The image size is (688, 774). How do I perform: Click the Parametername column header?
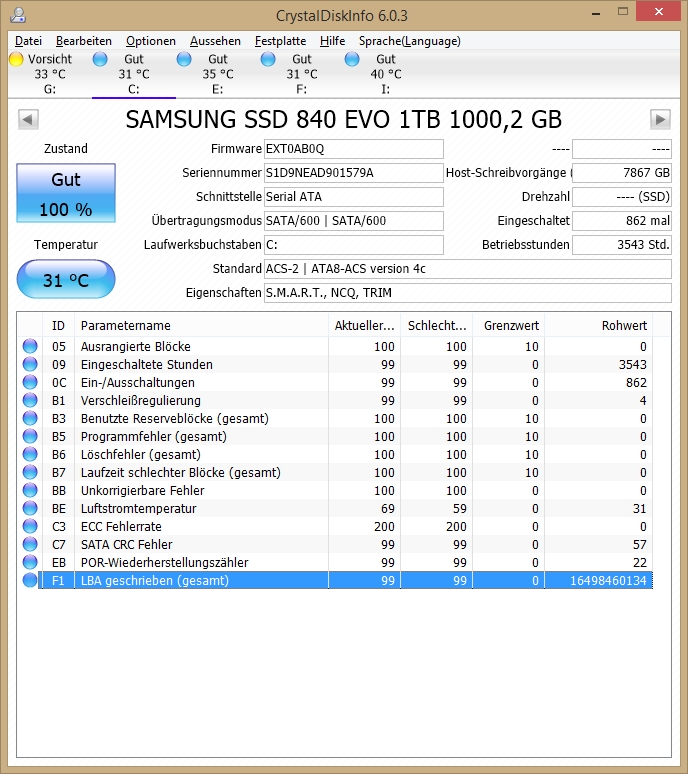pos(201,326)
